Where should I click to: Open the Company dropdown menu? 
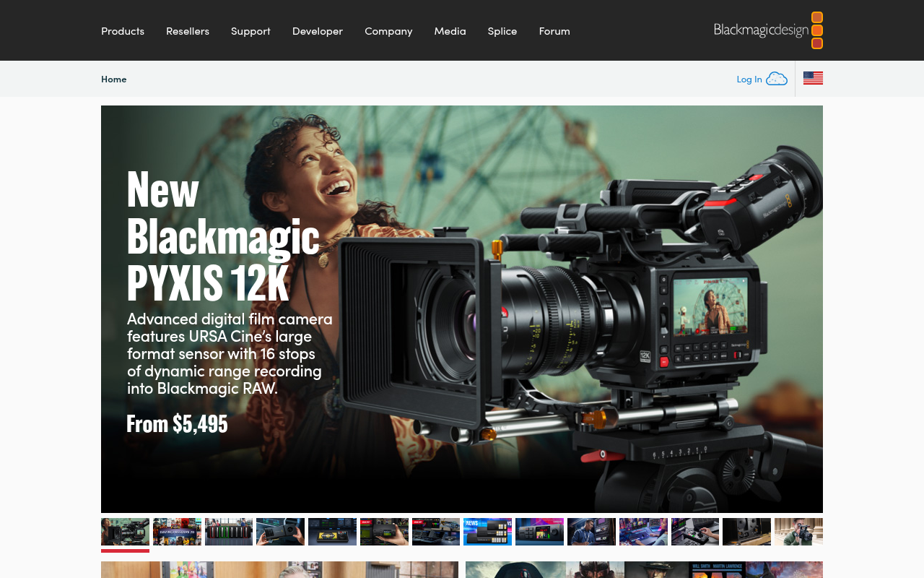(388, 30)
